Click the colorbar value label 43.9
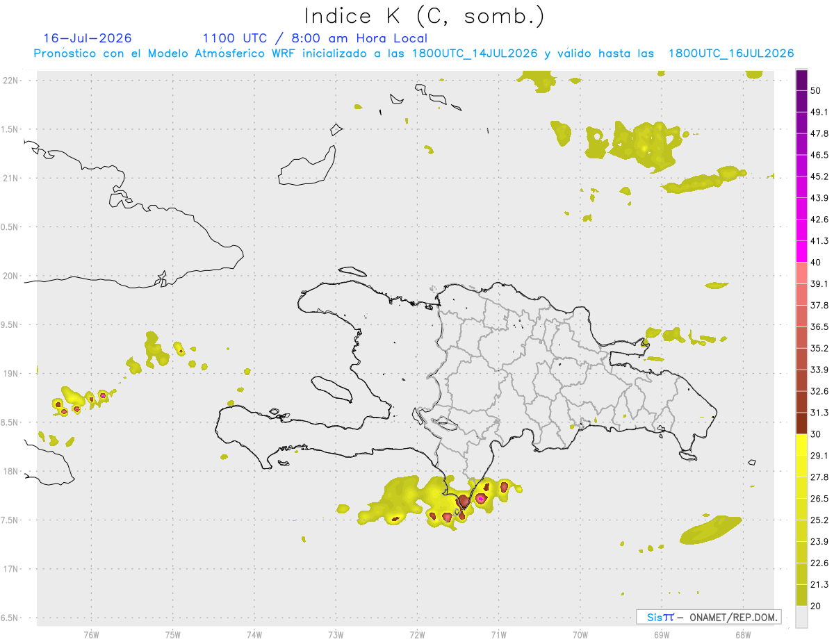Viewport: 834px width, 644px height. 819,198
